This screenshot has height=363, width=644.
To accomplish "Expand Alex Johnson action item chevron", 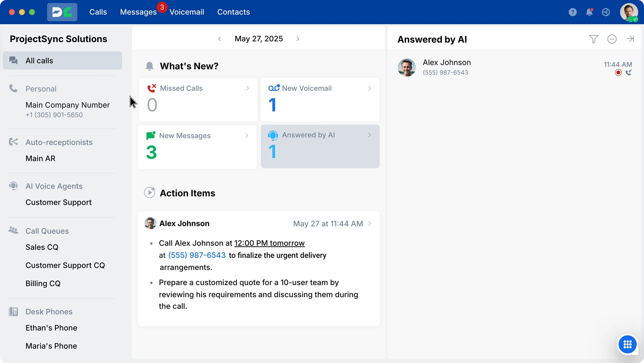I will (x=369, y=224).
